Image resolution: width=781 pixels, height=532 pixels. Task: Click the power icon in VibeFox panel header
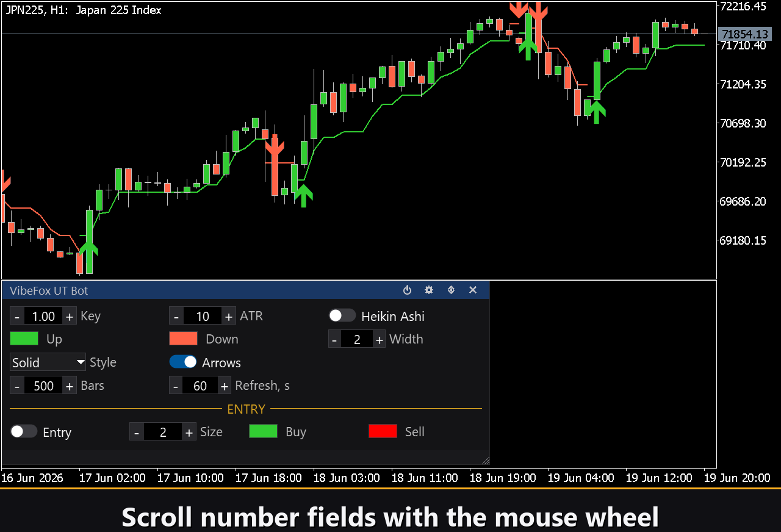pos(407,290)
